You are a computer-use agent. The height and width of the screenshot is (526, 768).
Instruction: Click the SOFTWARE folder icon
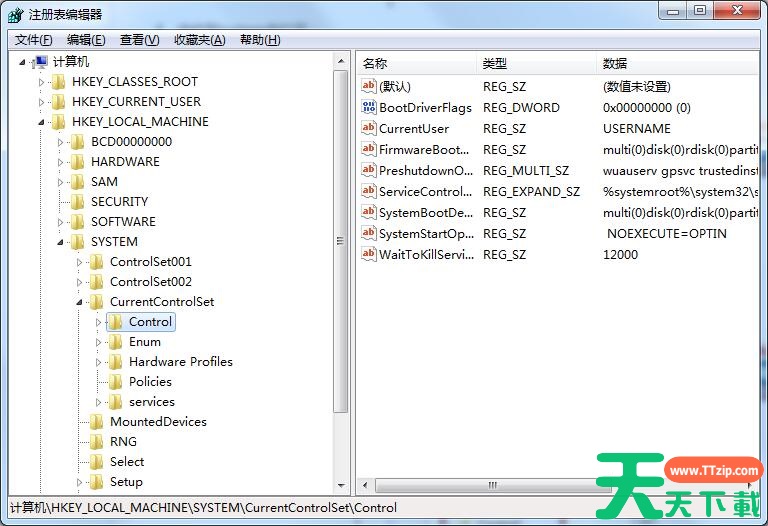click(77, 222)
